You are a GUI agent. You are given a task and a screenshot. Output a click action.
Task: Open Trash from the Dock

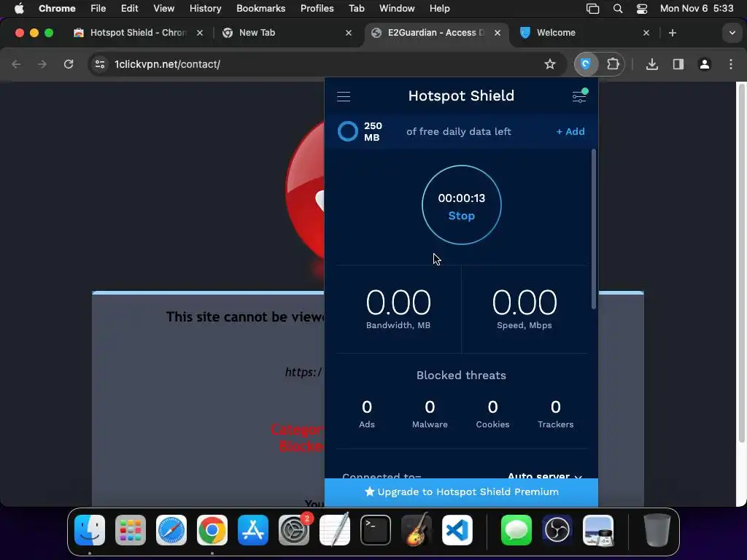(657, 530)
